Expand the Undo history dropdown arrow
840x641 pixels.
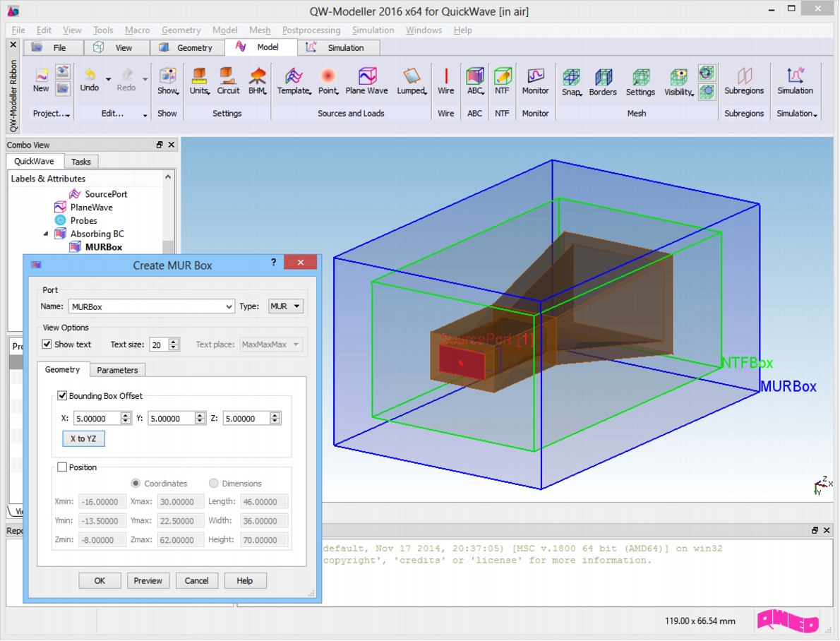pyautogui.click(x=108, y=79)
